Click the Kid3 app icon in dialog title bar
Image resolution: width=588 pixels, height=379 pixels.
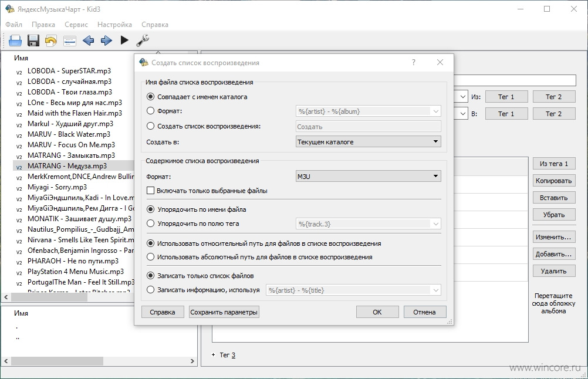point(144,62)
